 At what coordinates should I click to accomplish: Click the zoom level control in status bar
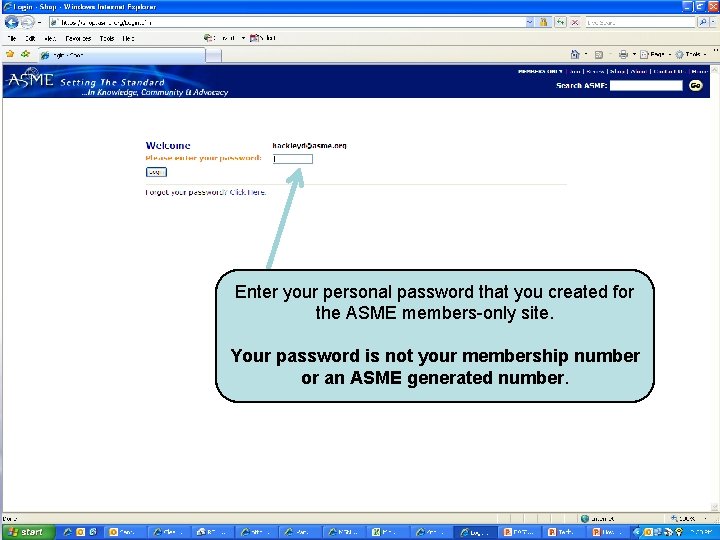coord(689,518)
